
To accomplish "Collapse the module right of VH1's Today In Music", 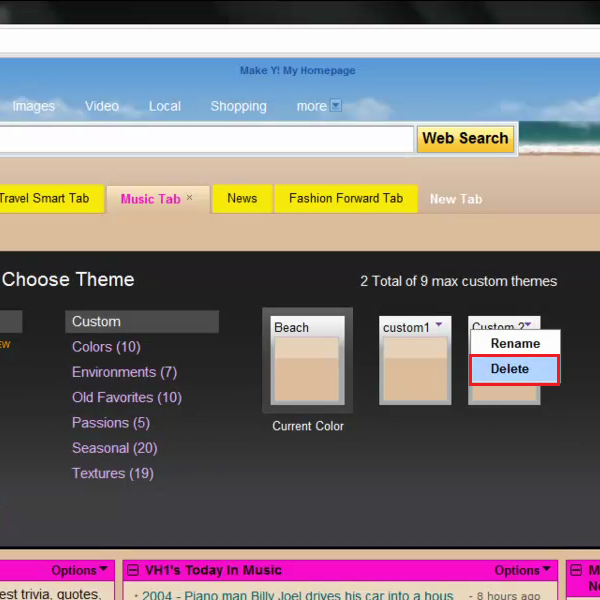I will pos(576,570).
